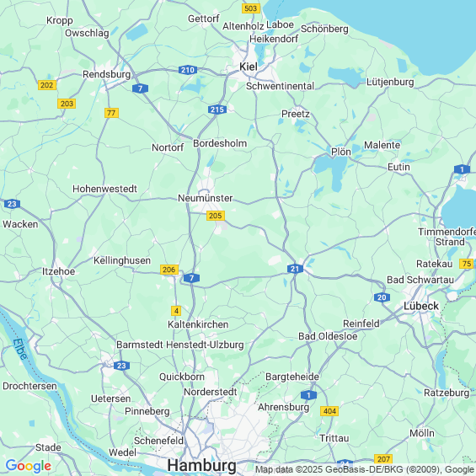476x476 pixels.
Task: Click the Rendsburg town label
Action: click(x=106, y=74)
